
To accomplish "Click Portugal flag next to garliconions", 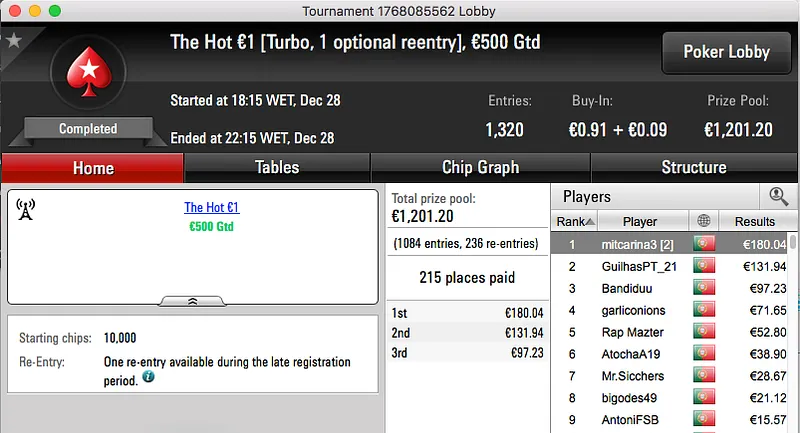I will (x=704, y=310).
